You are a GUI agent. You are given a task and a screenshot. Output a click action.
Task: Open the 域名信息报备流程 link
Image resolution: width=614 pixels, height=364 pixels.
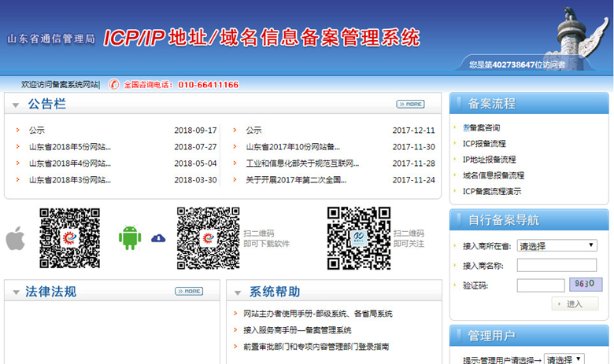coord(493,175)
